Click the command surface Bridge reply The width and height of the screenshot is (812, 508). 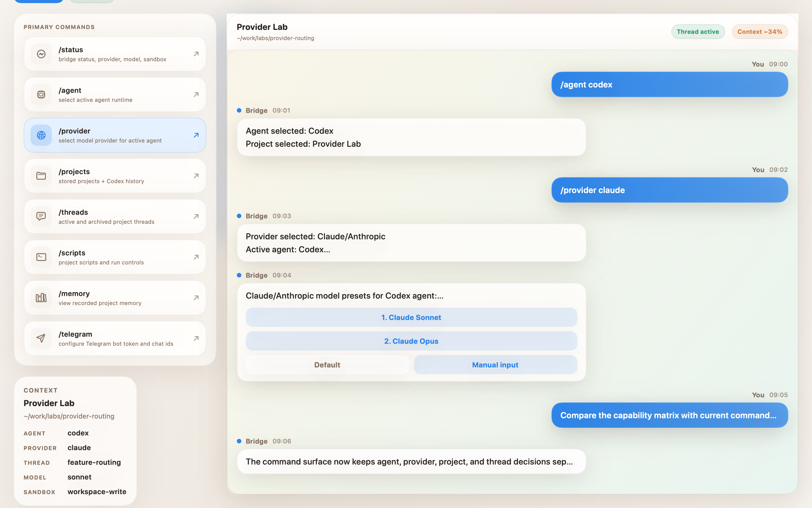[411, 462]
